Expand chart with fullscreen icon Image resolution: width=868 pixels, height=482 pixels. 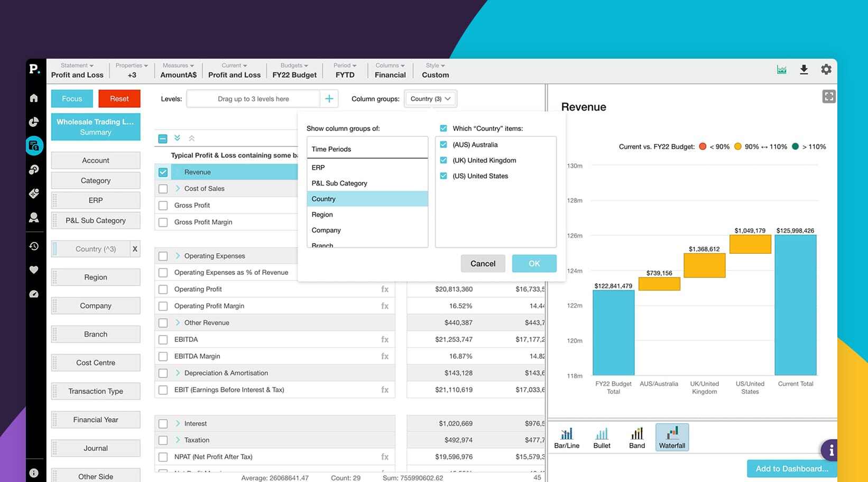[x=829, y=96]
